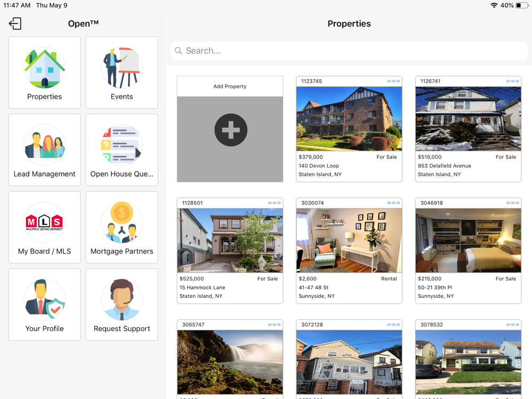This screenshot has height=399, width=532.
Task: Click the Rental status on listing 3030074
Action: pos(389,279)
